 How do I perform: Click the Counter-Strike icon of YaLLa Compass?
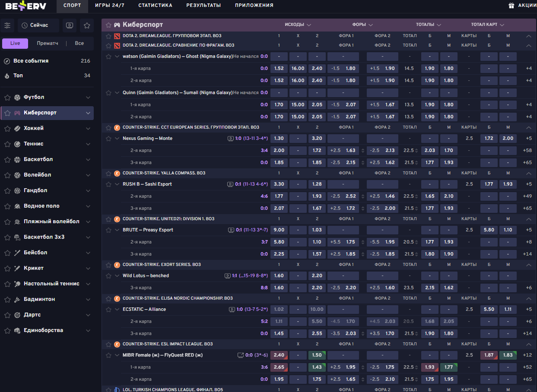117,173
